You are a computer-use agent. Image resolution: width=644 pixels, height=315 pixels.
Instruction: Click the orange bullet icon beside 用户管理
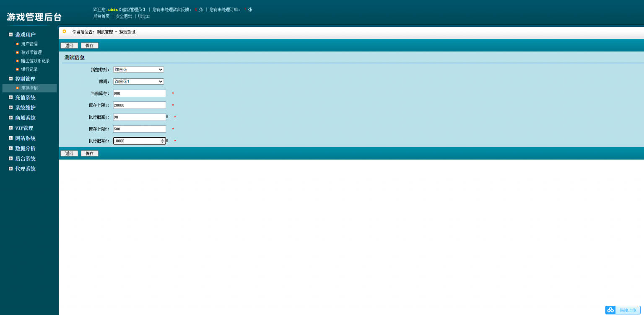tap(17, 44)
